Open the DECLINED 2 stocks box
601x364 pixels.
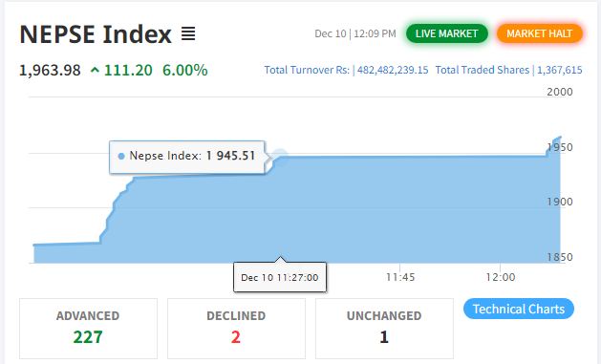click(236, 329)
